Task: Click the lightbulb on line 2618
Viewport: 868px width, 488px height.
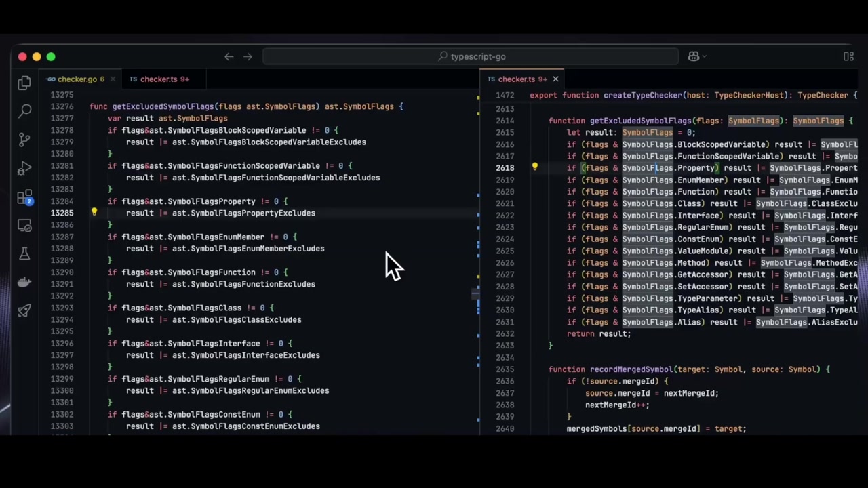Action: [534, 167]
